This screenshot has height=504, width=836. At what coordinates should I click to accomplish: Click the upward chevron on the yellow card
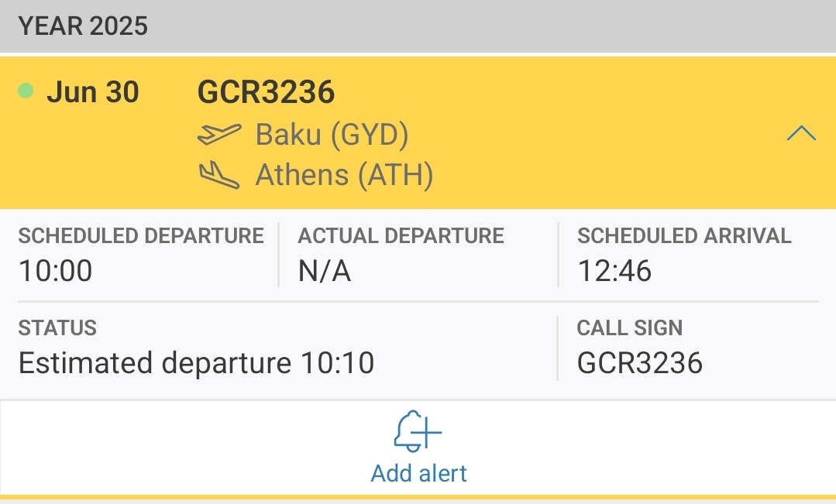point(803,132)
